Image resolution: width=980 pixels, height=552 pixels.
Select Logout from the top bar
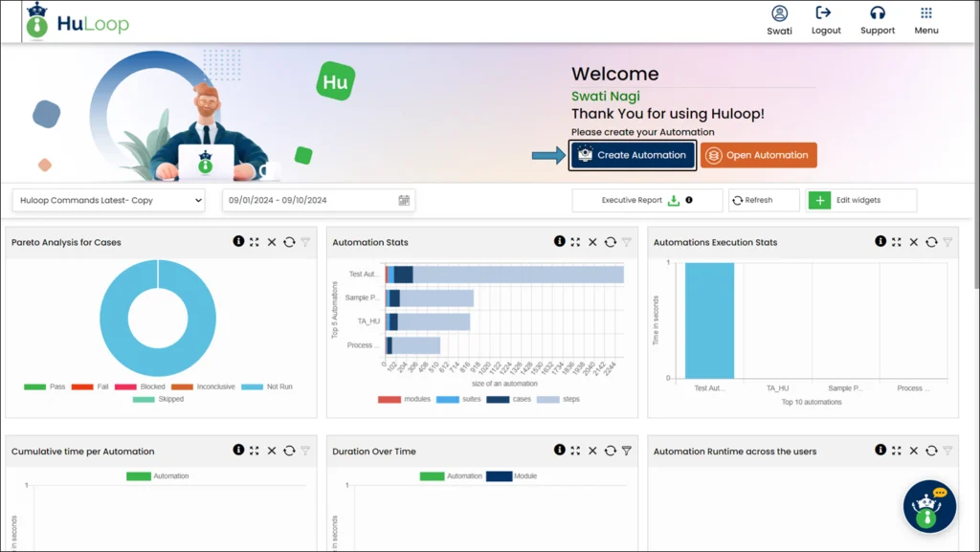825,15
